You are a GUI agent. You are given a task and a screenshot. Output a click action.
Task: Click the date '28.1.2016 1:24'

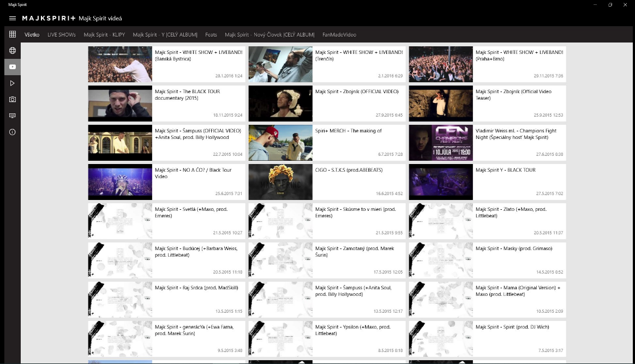[229, 76]
